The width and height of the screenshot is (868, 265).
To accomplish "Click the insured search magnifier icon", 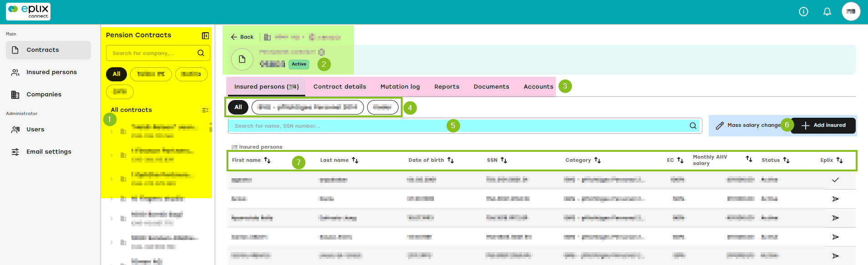I will coord(693,126).
